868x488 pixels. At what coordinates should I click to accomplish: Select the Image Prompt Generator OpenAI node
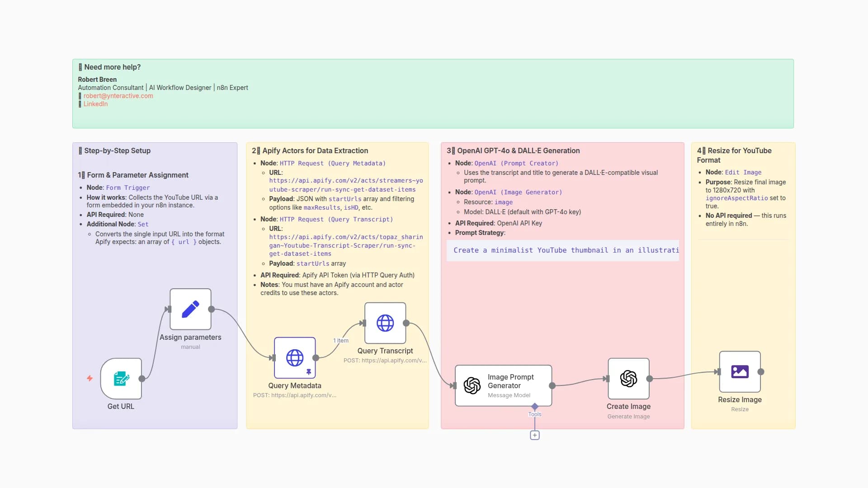pyautogui.click(x=503, y=385)
